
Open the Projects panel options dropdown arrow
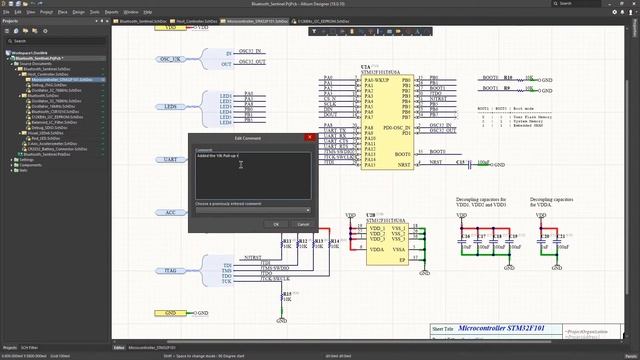96,21
